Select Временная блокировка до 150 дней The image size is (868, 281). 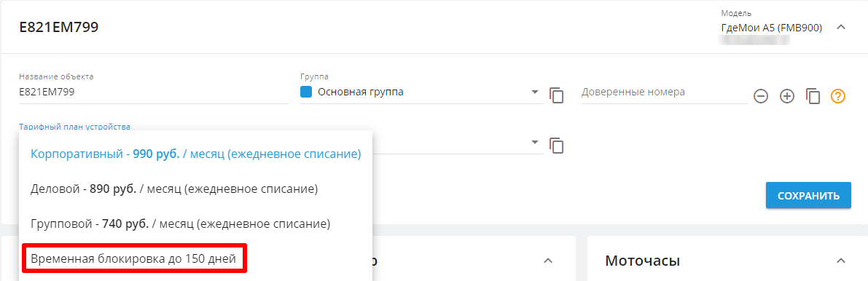(x=134, y=258)
